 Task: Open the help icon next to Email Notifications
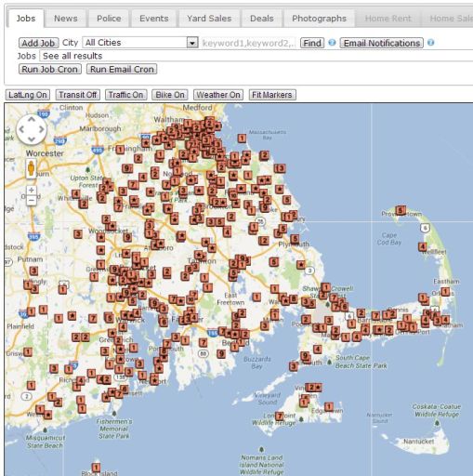point(430,43)
